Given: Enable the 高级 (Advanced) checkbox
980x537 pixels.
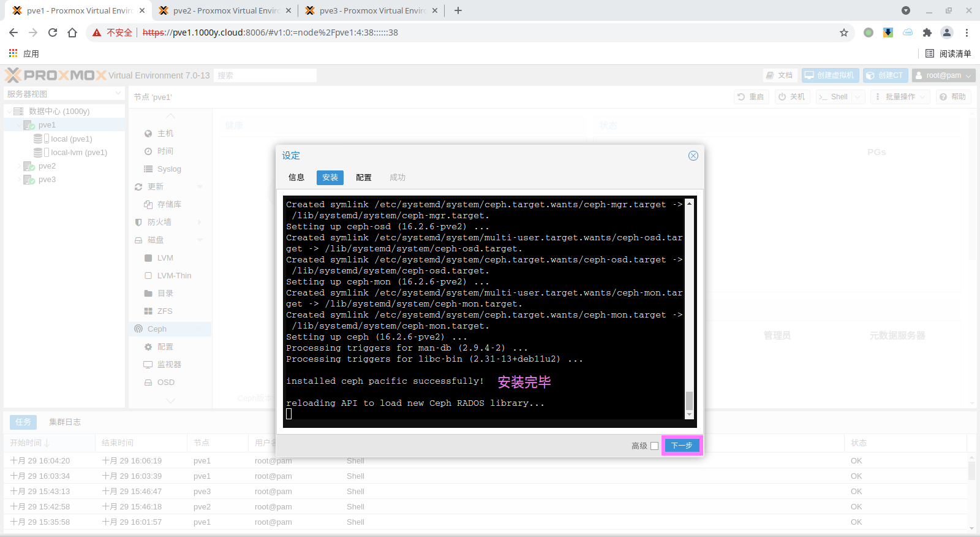Looking at the screenshot, I should pos(654,446).
